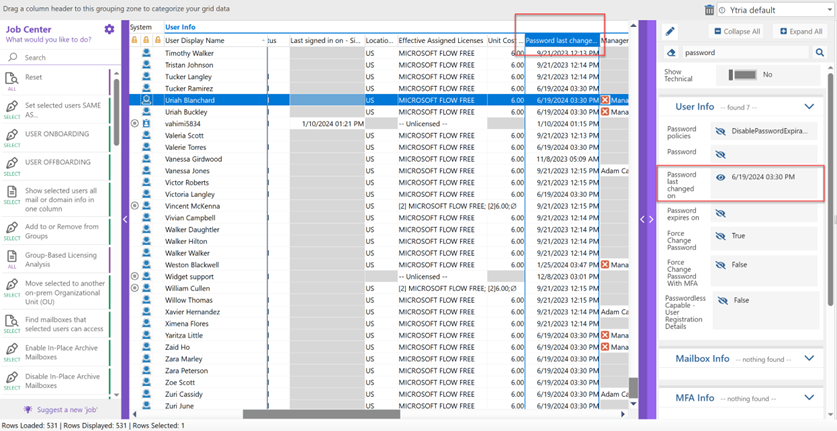
Task: Click the panel splitter arrows toggle
Action: pos(646,219)
